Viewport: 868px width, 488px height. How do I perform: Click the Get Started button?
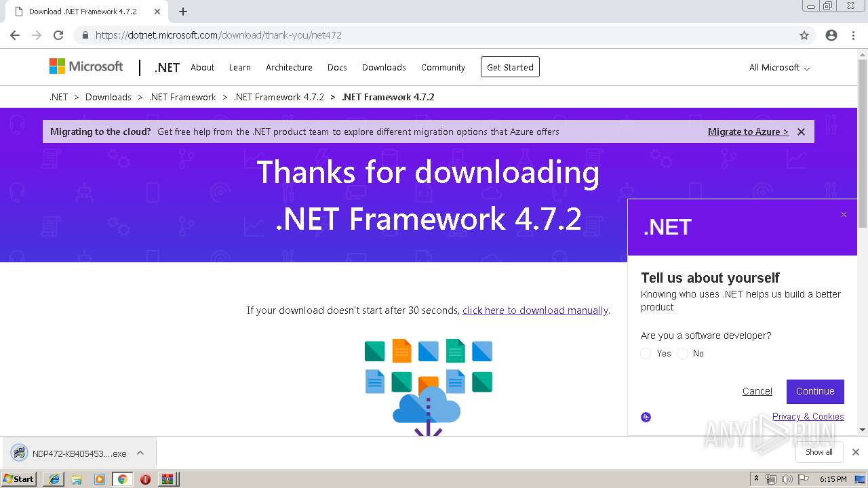[x=510, y=67]
